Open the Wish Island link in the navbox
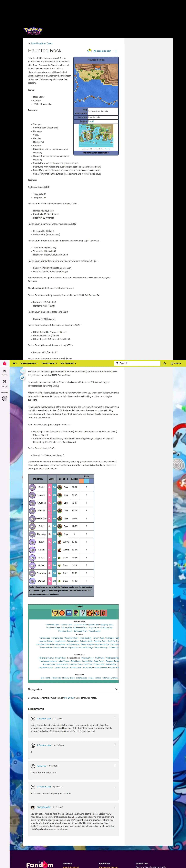This screenshot has width=186, height=868. (45, 678)
